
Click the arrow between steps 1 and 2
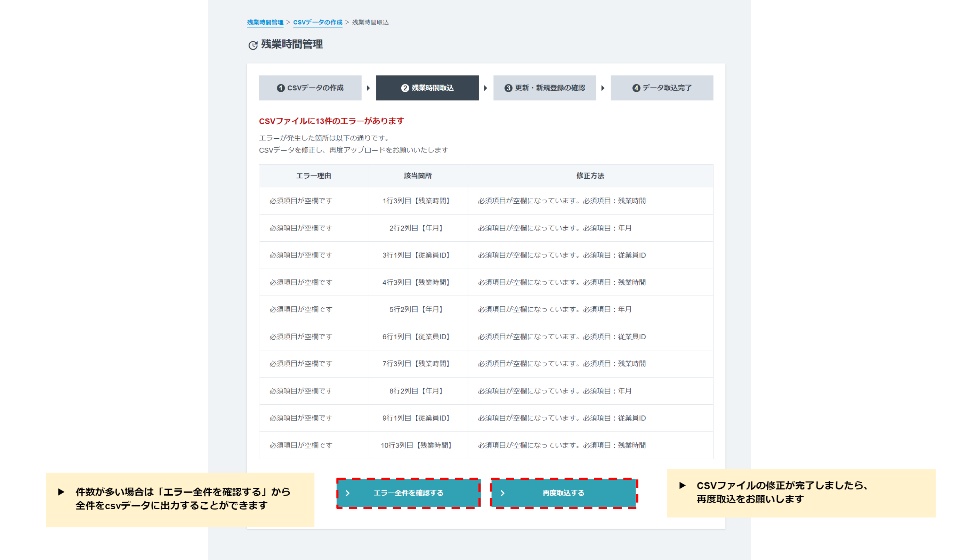click(x=368, y=88)
